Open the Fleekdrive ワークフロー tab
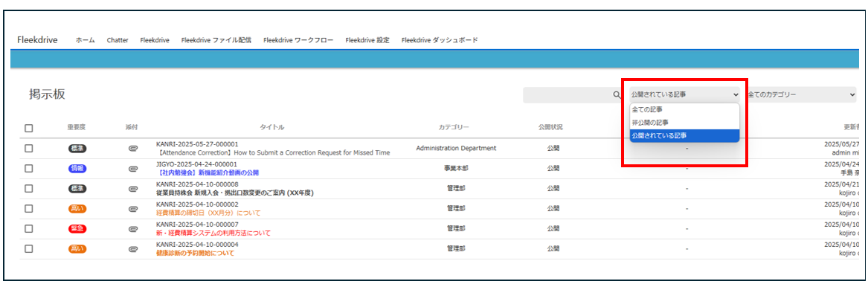868x284 pixels. [x=298, y=40]
